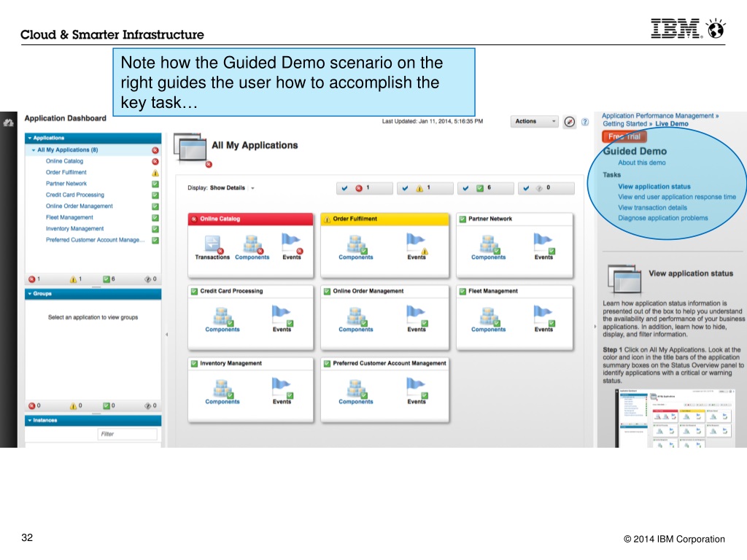
Task: Collapse the All My Applications tree node
Action: pos(34,150)
